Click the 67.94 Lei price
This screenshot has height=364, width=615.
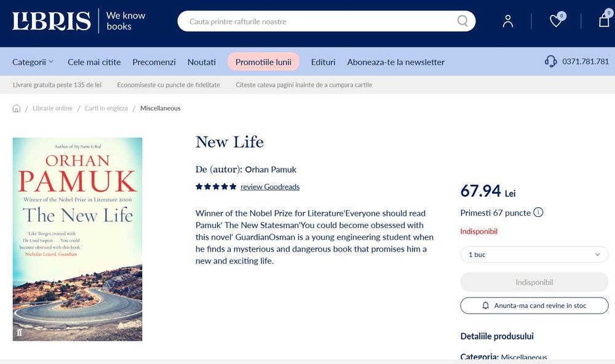tap(488, 191)
